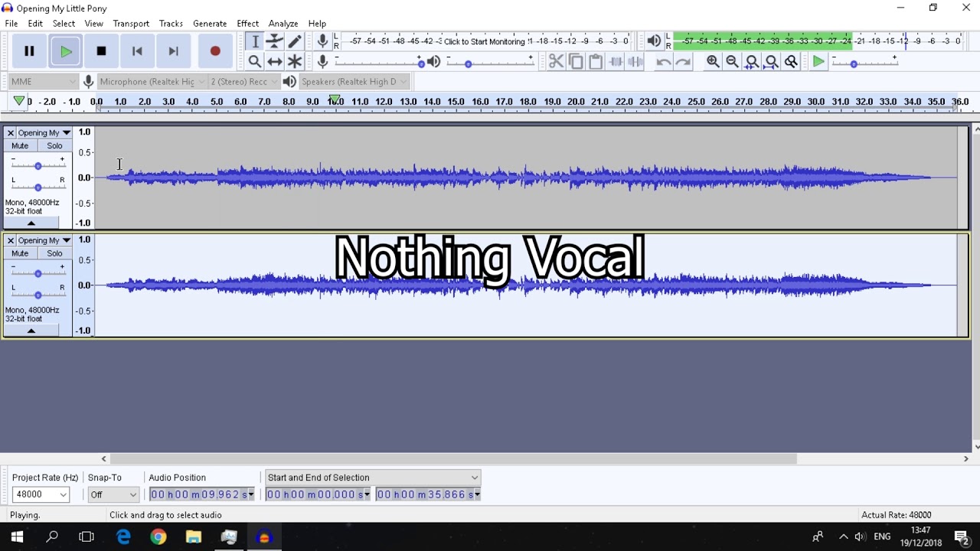Click the Undo arrow icon
980x551 pixels.
663,62
